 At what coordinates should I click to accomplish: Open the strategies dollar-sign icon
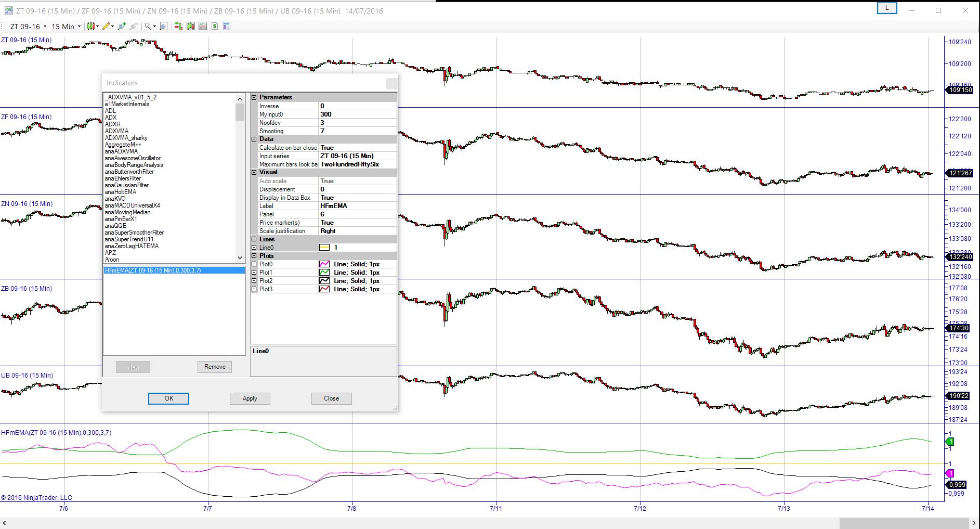(x=214, y=27)
